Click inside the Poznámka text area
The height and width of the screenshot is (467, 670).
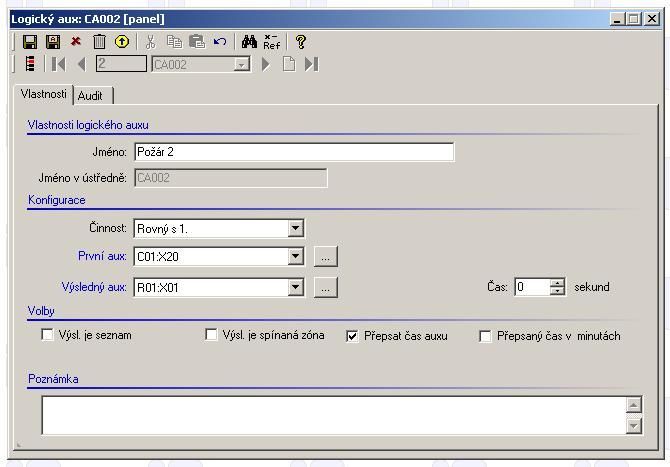(x=330, y=415)
